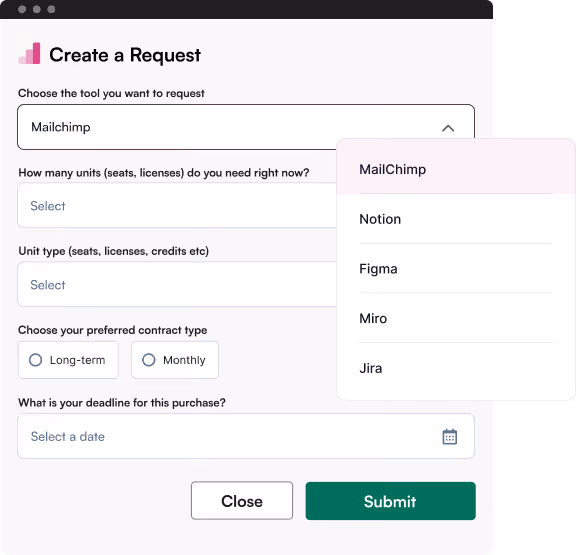
Task: Choose Notion from the dropdown list
Action: [456, 219]
